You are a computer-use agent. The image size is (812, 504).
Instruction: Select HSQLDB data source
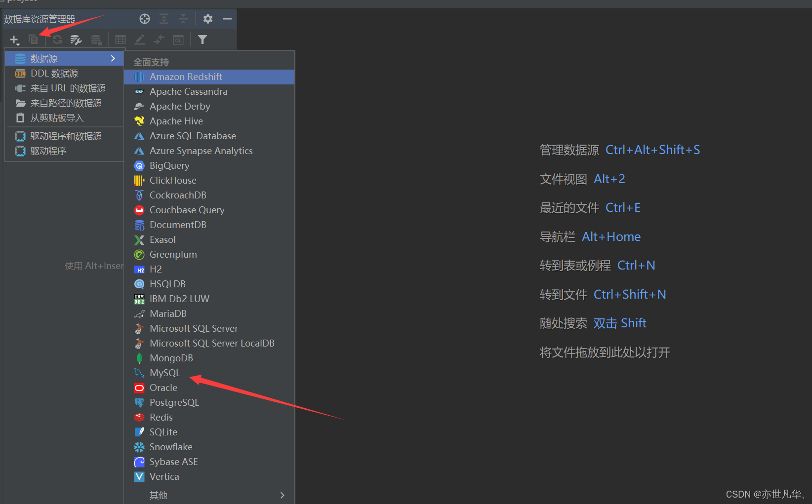[x=209, y=284]
